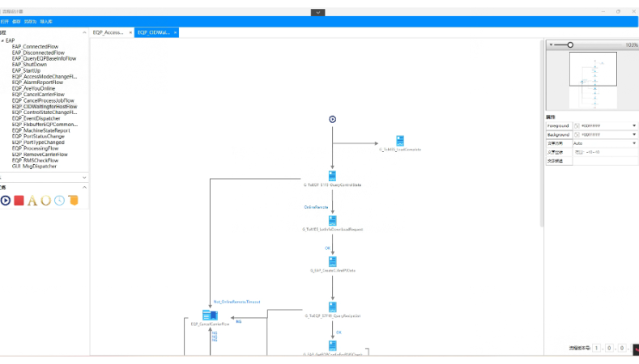Select the orange tag tool in toolbox

(x=73, y=200)
